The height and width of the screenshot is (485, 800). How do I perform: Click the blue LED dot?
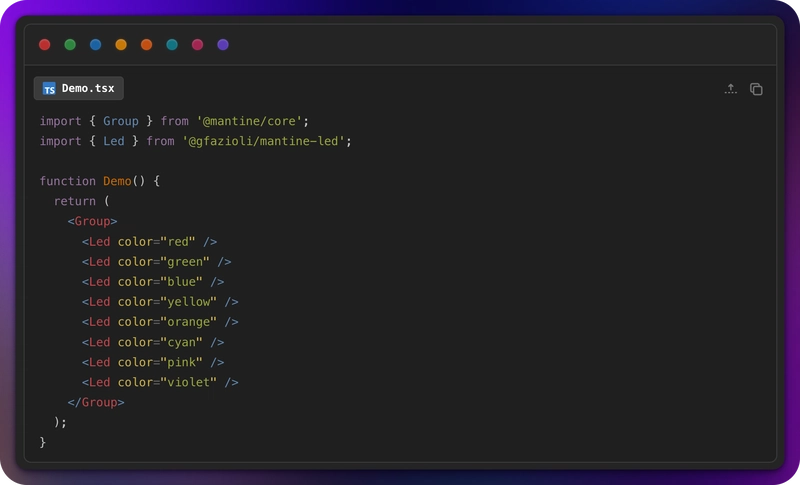point(95,45)
